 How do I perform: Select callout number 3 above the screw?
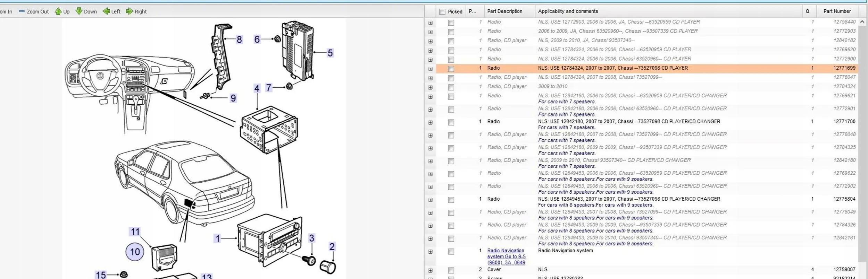tap(311, 238)
